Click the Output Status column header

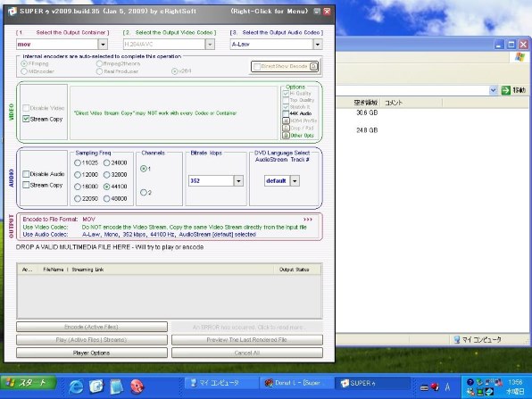[x=294, y=270]
